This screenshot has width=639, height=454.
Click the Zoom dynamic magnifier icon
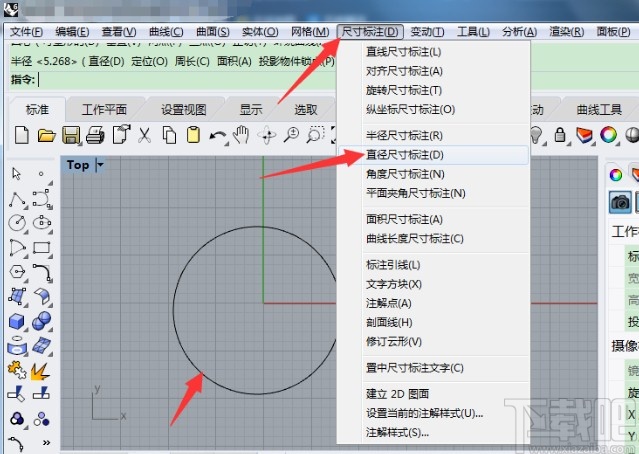click(x=291, y=135)
